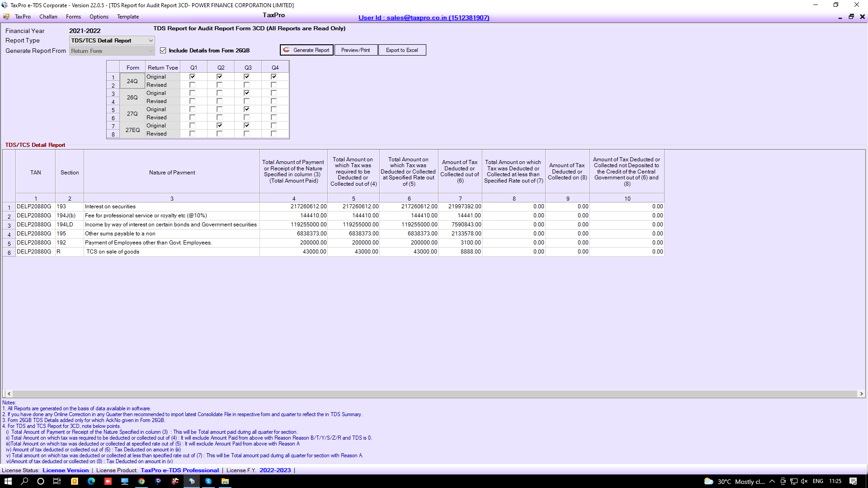Switch ENG input language indicator
This screenshot has height=488, width=868.
(x=818, y=481)
